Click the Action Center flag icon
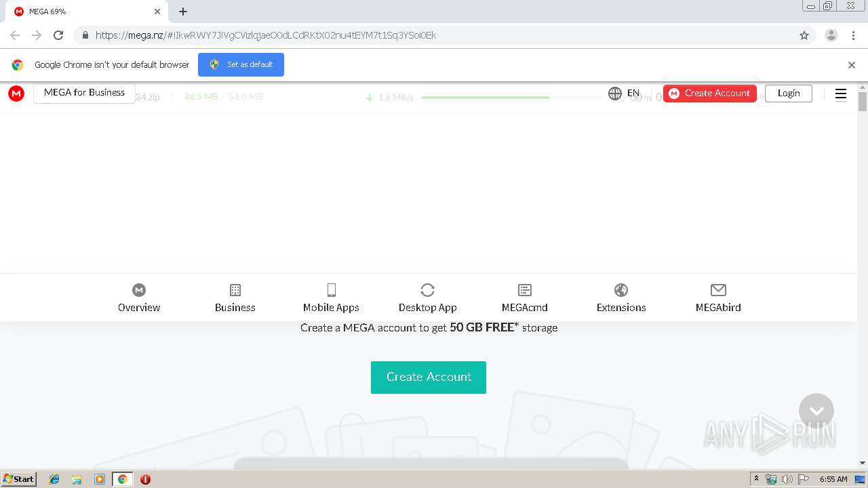Image resolution: width=868 pixels, height=488 pixels. click(804, 479)
